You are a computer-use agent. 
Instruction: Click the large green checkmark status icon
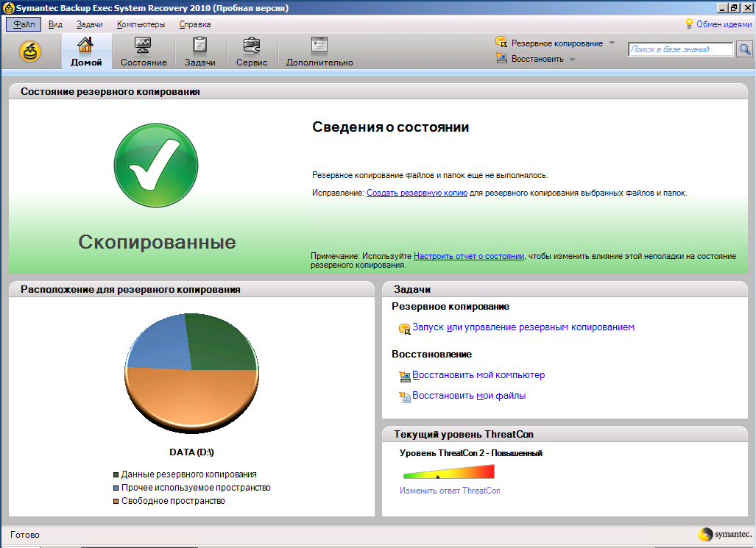tap(156, 166)
